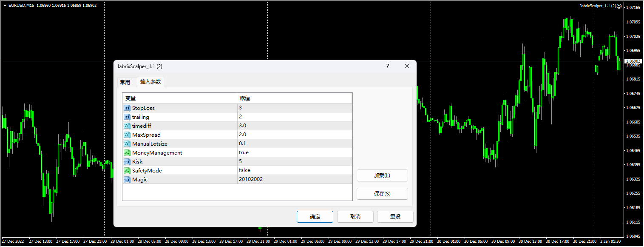This screenshot has height=247, width=644.
Task: Select the Va icon beside timediff
Action: [x=127, y=126]
